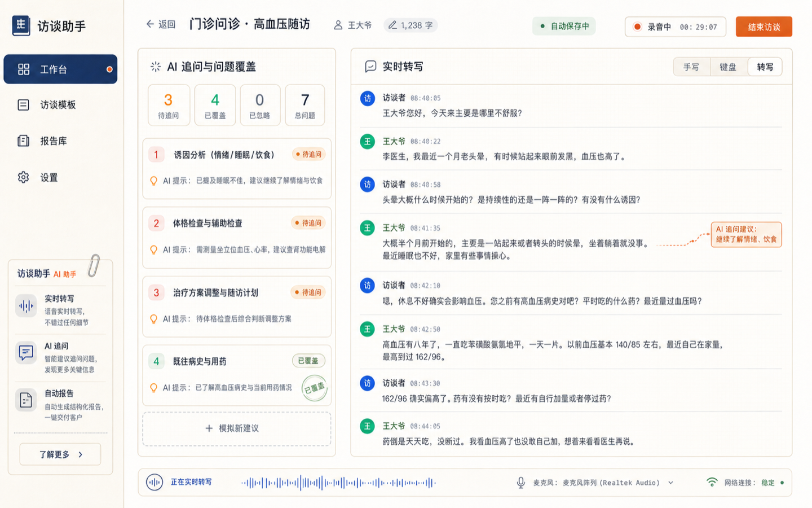Click the Wi-Fi network status icon

tap(712, 483)
